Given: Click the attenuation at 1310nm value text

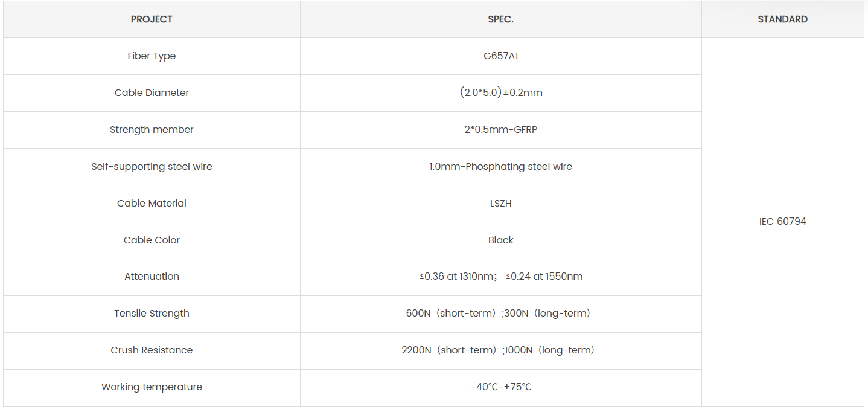Looking at the screenshot, I should [x=458, y=277].
